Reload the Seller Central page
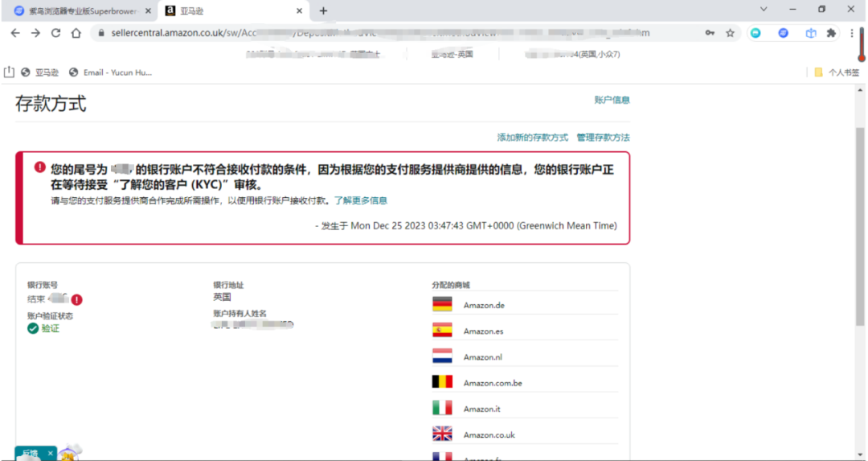This screenshot has width=868, height=461. coord(56,33)
